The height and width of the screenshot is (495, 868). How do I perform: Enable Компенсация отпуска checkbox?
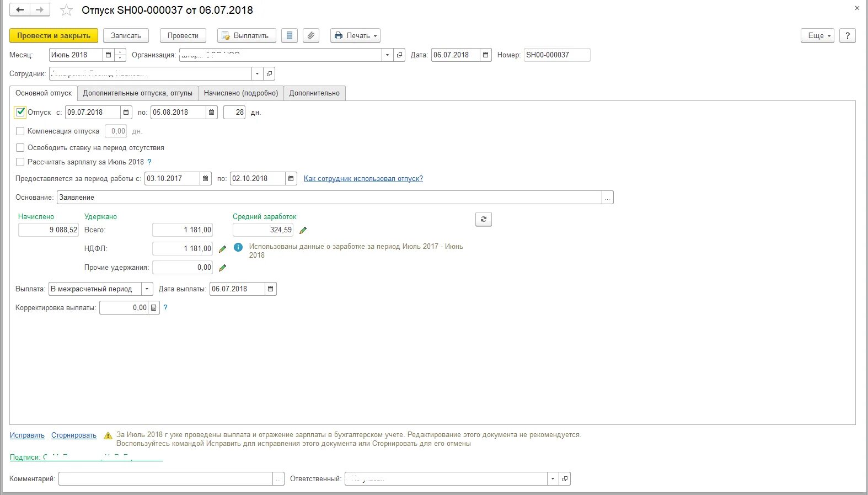(20, 131)
